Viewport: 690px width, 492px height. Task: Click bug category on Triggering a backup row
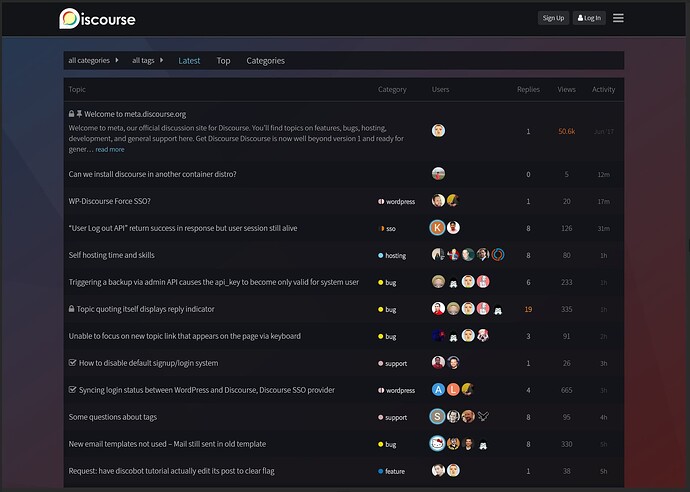(387, 283)
